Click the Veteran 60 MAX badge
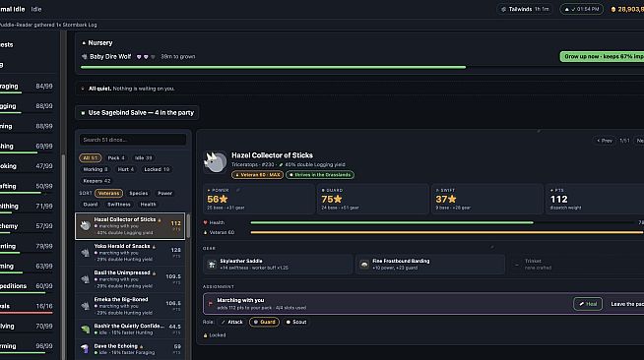 (258, 175)
